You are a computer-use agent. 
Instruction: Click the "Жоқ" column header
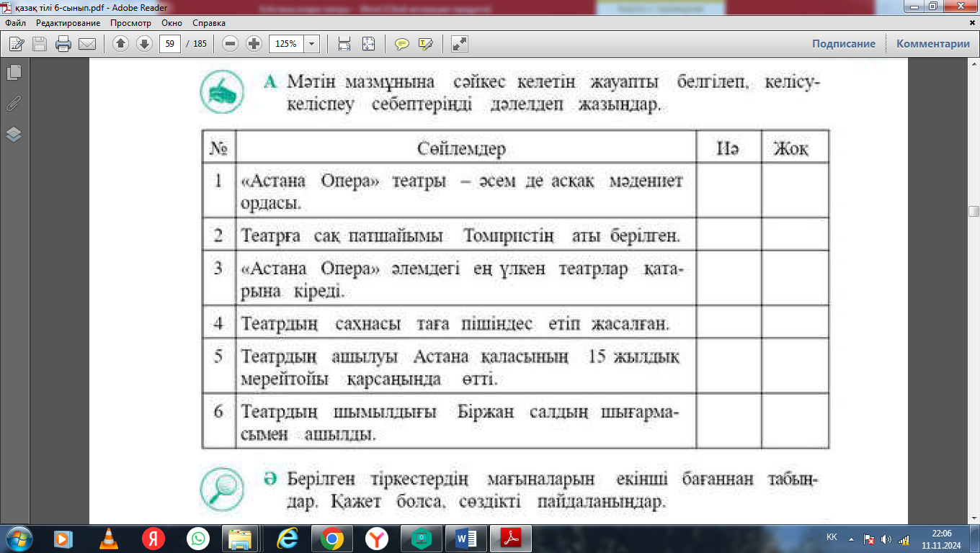(x=790, y=149)
